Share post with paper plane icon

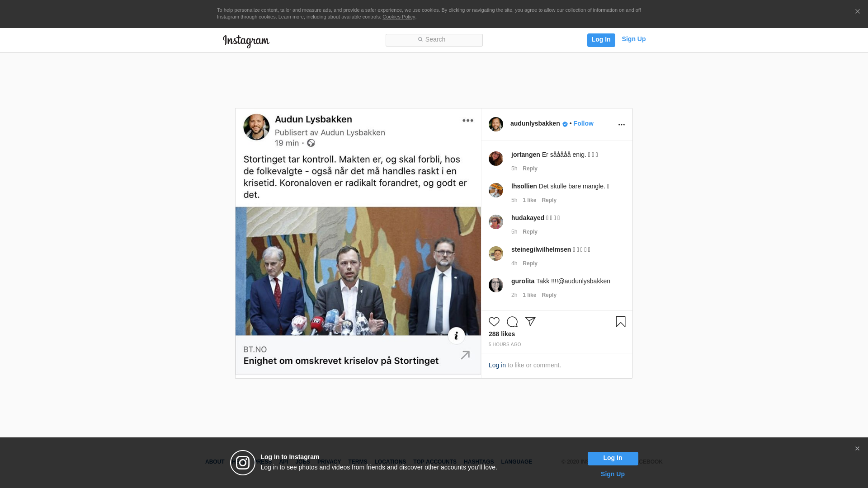point(530,322)
